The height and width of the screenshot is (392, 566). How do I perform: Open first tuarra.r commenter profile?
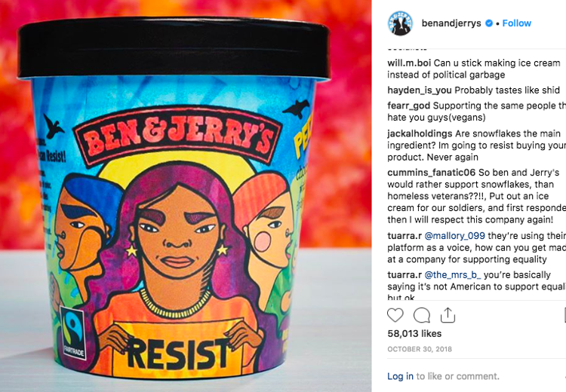pyautogui.click(x=405, y=236)
